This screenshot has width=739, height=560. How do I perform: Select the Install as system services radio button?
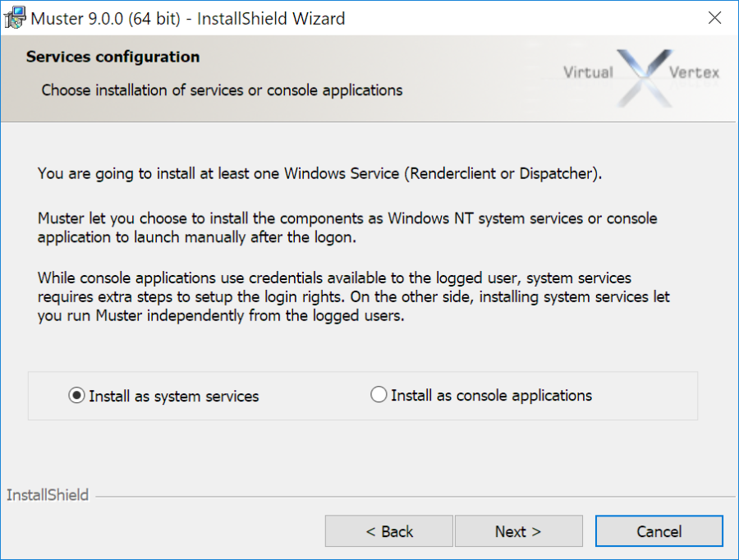tap(76, 395)
